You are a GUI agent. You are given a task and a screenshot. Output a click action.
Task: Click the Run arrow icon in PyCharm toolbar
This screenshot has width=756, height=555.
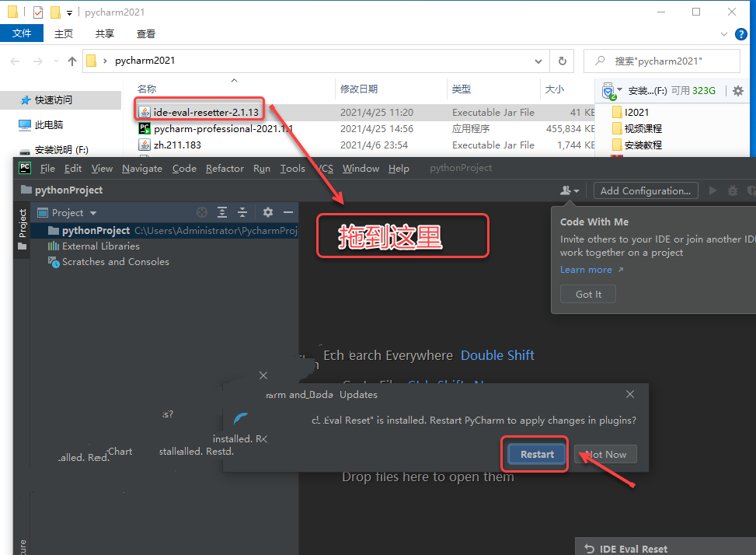pos(712,191)
